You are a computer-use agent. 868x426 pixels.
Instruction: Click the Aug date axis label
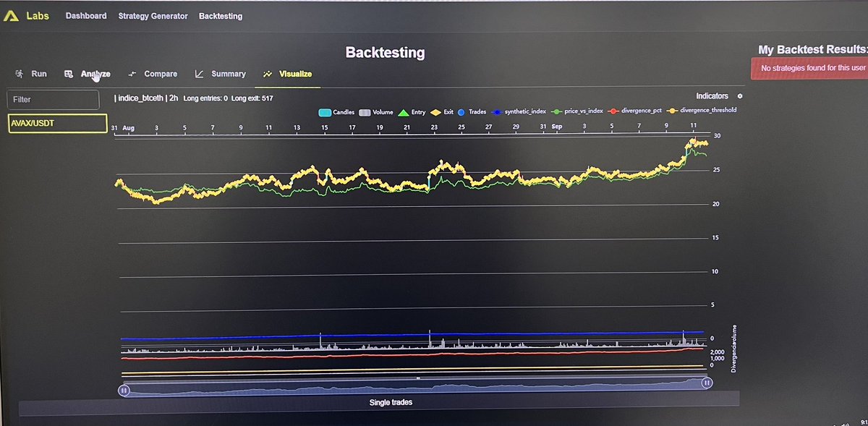click(x=129, y=127)
